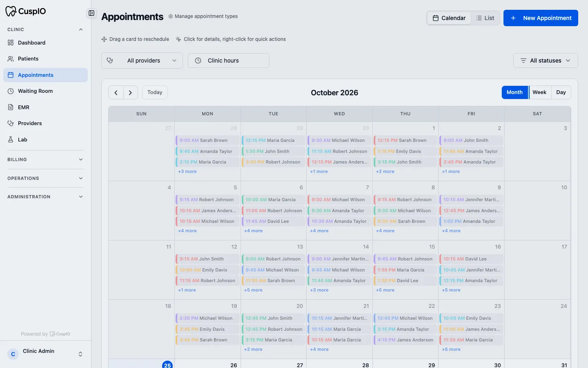Open Providers in sidebar
The height and width of the screenshot is (368, 588).
(45, 123)
